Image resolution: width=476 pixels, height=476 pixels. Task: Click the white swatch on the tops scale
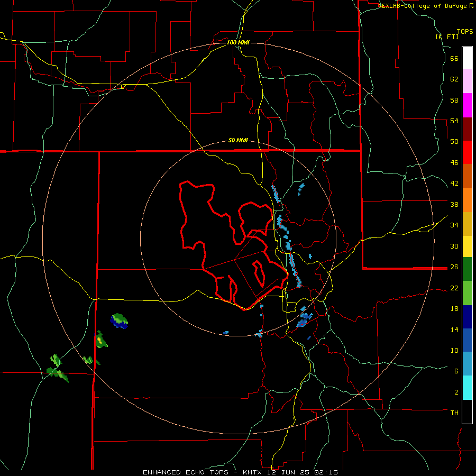[x=467, y=58]
